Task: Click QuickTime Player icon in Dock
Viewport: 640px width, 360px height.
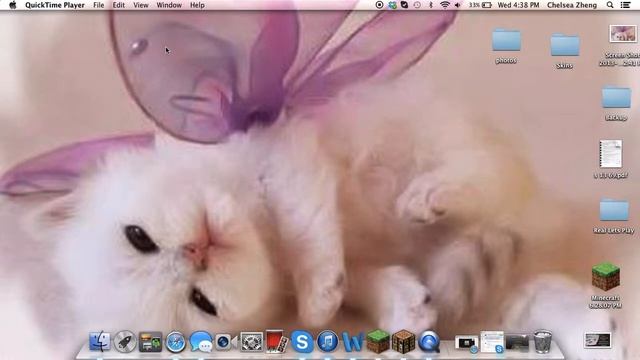Action: (429, 342)
